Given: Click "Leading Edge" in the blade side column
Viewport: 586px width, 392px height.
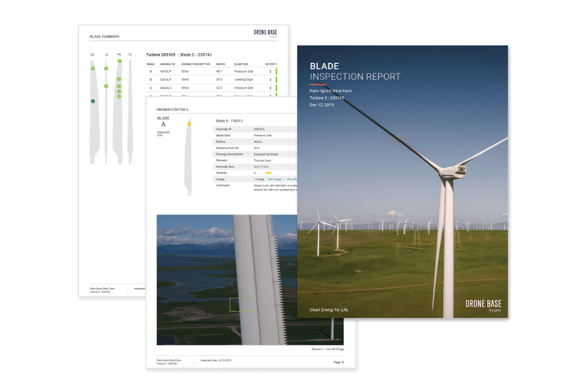Looking at the screenshot, I should point(244,79).
